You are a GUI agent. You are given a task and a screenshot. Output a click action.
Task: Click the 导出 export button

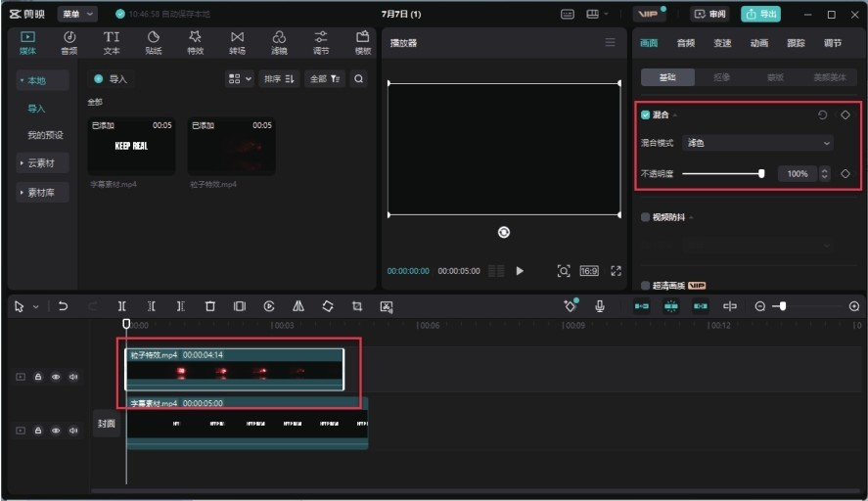(x=761, y=14)
